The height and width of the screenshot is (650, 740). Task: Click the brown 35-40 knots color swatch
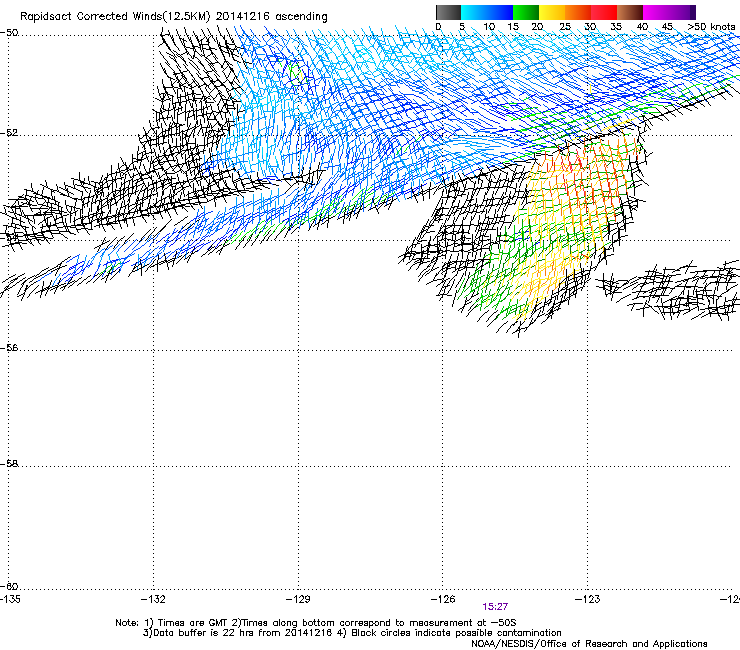[x=630, y=12]
